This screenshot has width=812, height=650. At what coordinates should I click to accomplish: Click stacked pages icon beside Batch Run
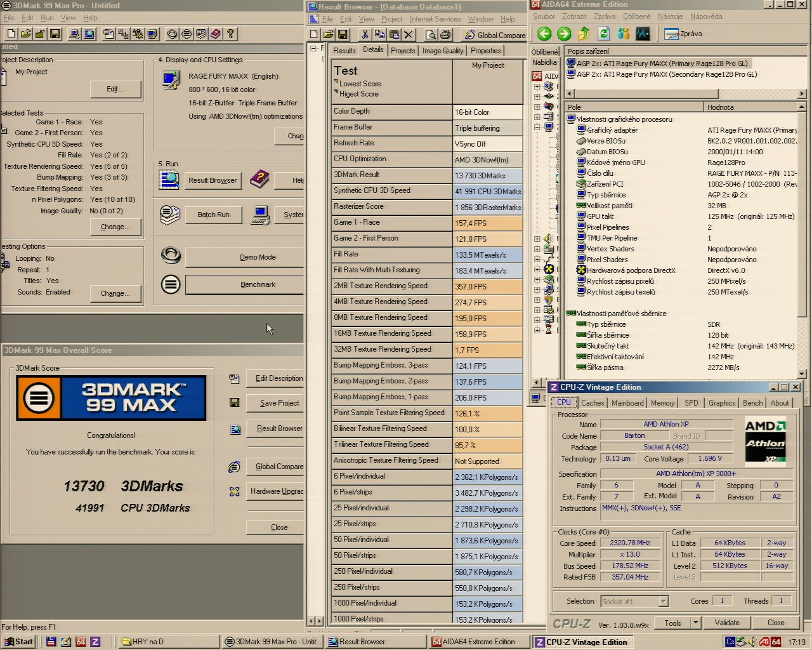170,215
